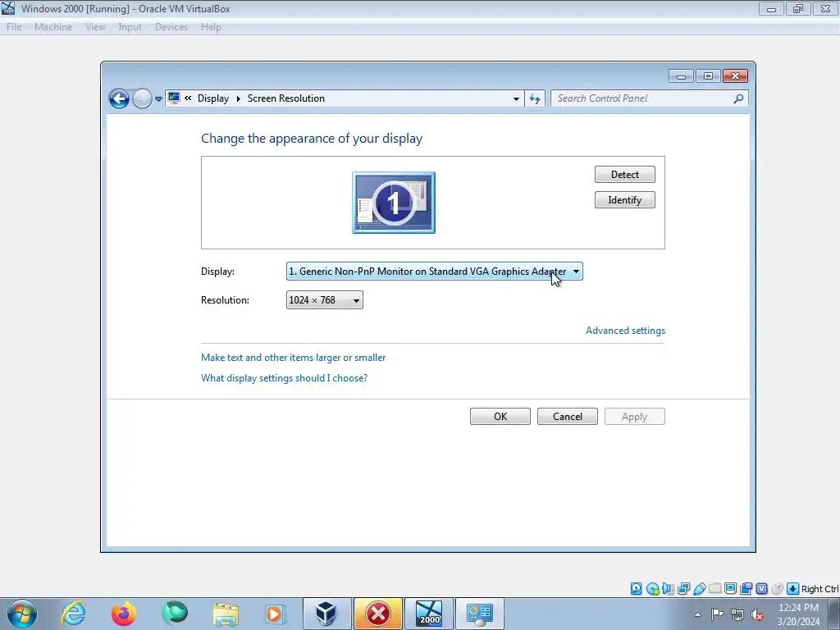Screen dimensions: 840x630
Task: Open the green globe browser taskbar icon
Action: (x=175, y=614)
